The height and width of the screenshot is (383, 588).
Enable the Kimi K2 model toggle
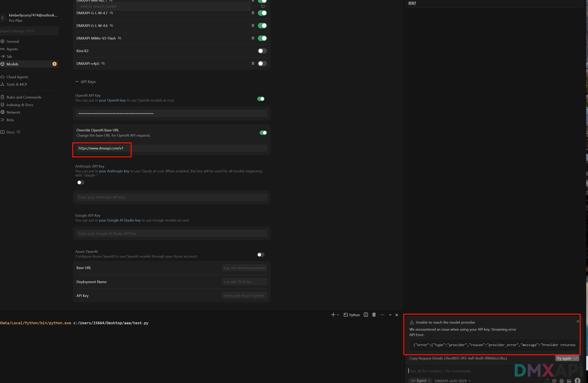coord(262,51)
